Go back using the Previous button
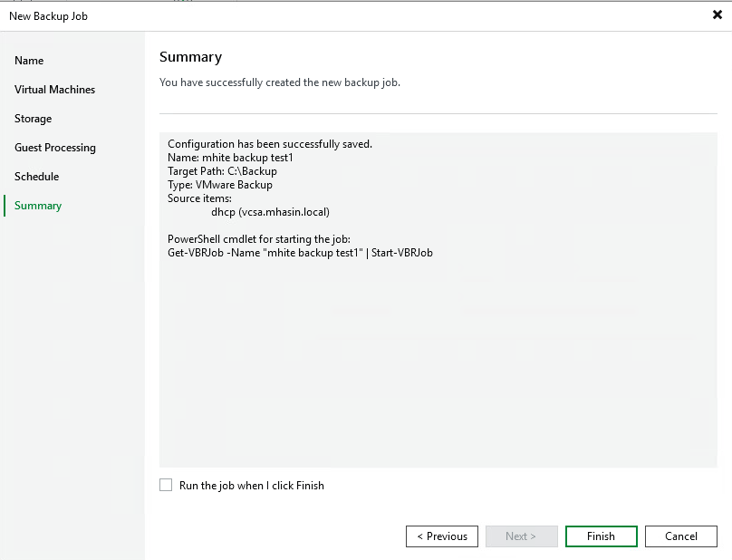 (x=441, y=536)
